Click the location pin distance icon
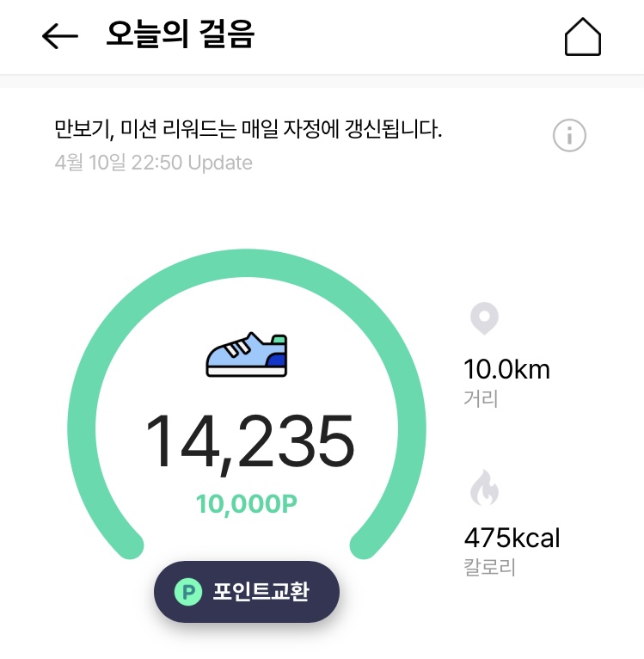This screenshot has height=659, width=644. 484,318
